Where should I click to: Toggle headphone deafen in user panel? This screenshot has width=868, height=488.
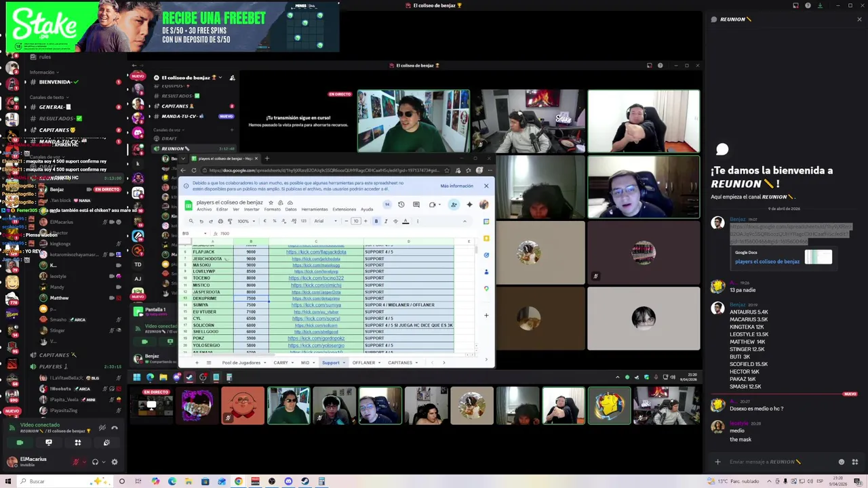[x=95, y=462]
